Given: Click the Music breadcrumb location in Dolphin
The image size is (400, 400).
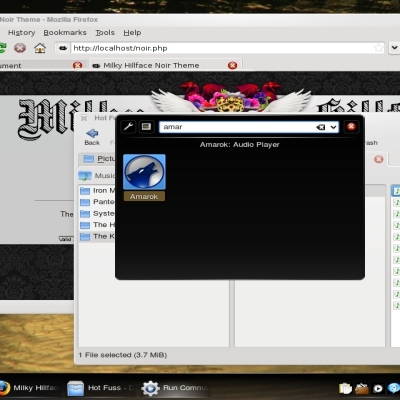Looking at the screenshot, I should point(97,176).
